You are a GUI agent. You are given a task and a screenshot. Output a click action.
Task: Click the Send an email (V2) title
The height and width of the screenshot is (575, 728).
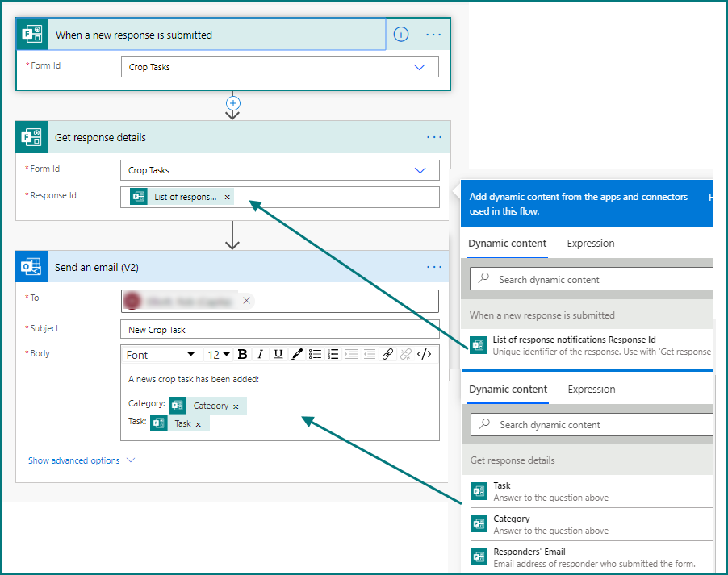[x=97, y=267]
